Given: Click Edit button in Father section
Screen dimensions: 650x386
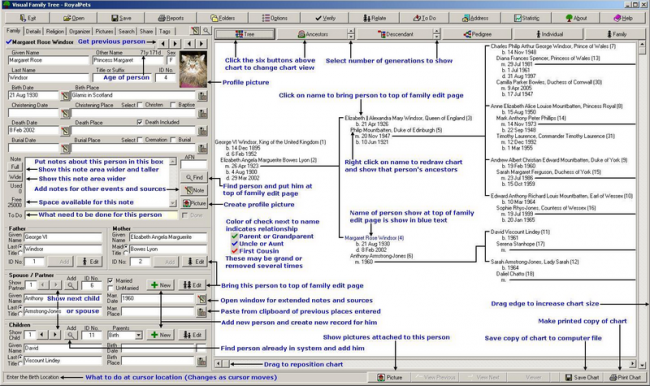Looking at the screenshot, I should 90,262.
